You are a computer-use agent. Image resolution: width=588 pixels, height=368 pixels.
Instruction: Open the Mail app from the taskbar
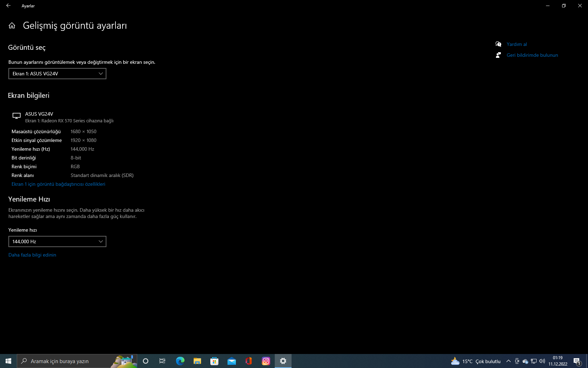231,361
